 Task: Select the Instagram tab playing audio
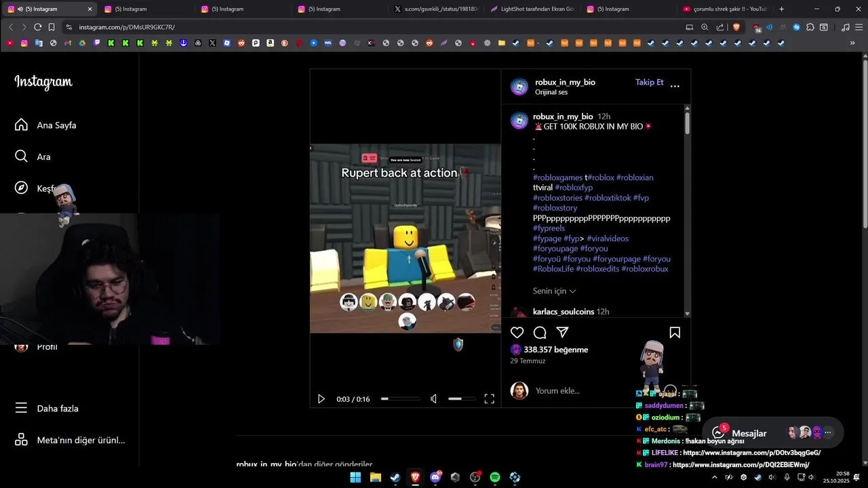(49, 9)
